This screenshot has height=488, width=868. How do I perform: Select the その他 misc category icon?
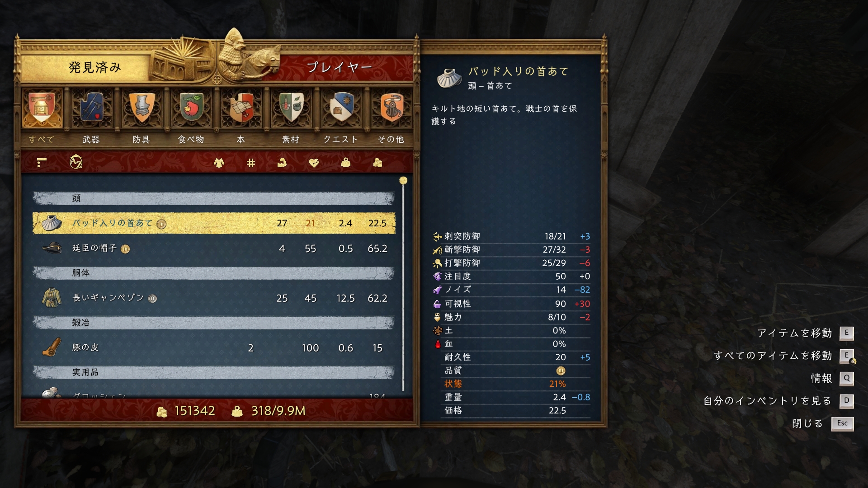point(392,108)
